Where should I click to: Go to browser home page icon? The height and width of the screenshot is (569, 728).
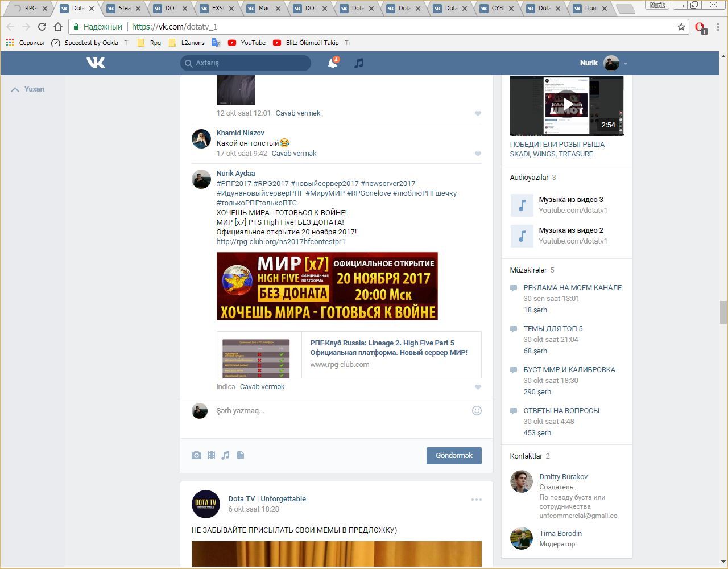58,27
